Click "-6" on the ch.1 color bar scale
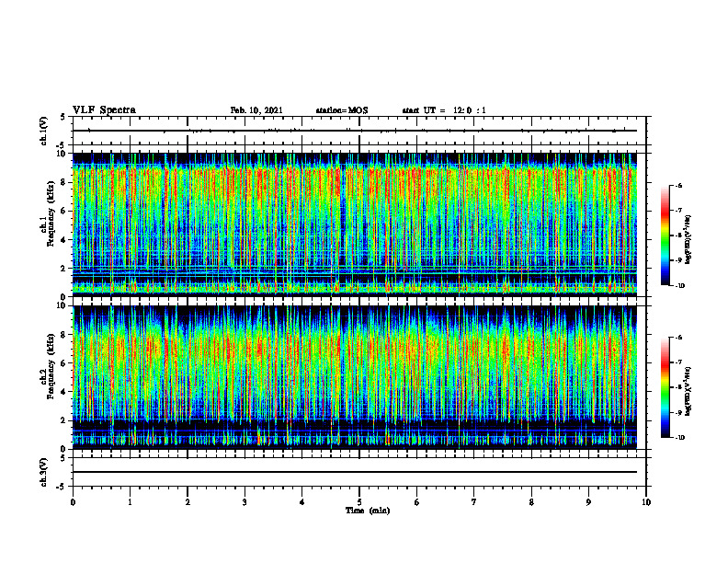The height and width of the screenshot is (563, 728). pos(678,185)
